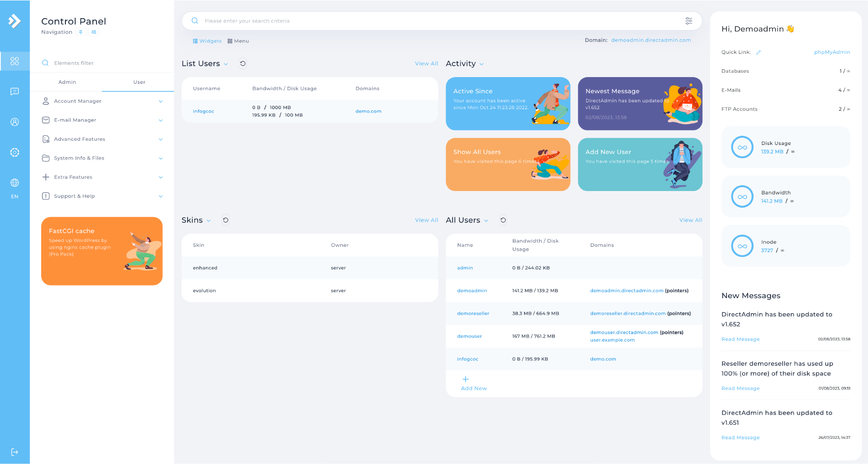
Task: Toggle the navigation pin icon
Action: 81,32
